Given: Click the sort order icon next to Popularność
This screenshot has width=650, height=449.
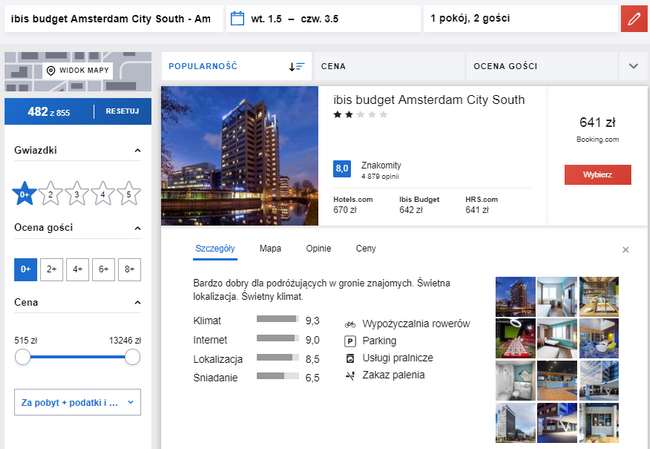Looking at the screenshot, I should [296, 66].
